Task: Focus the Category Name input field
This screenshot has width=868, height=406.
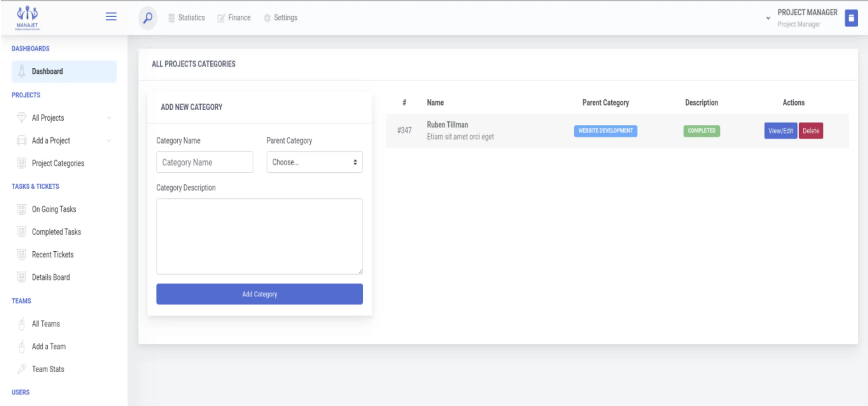Action: tap(205, 162)
